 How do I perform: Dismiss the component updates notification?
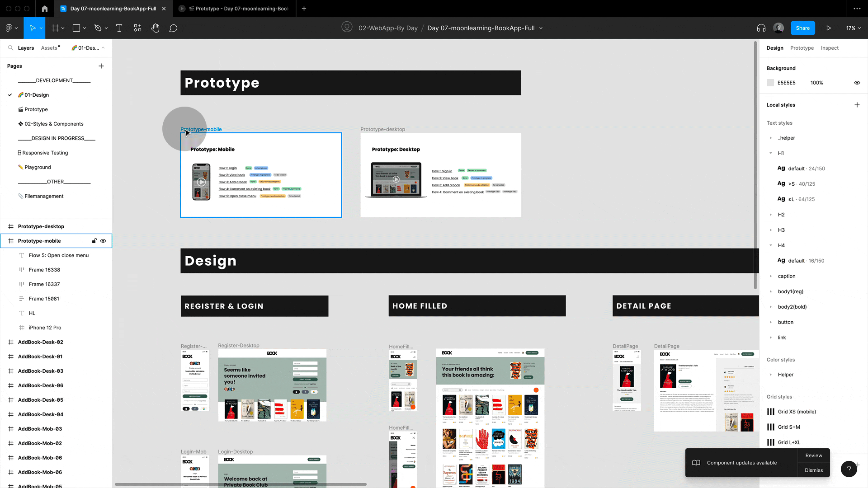[813, 470]
